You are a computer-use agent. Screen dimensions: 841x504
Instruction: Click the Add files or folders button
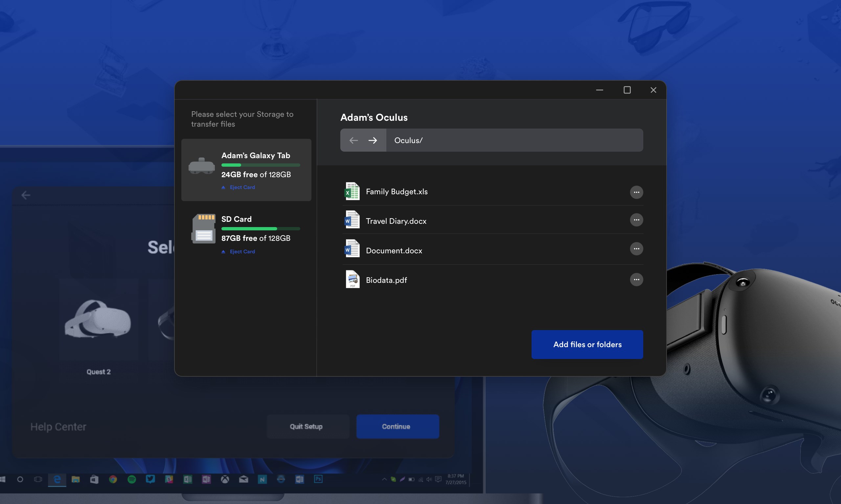(587, 344)
